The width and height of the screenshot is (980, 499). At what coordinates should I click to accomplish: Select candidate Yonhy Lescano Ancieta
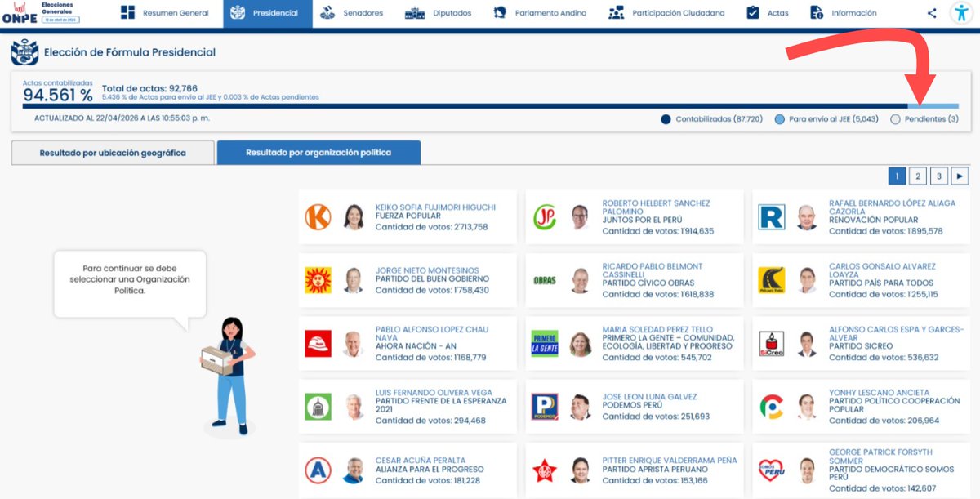tap(862, 407)
